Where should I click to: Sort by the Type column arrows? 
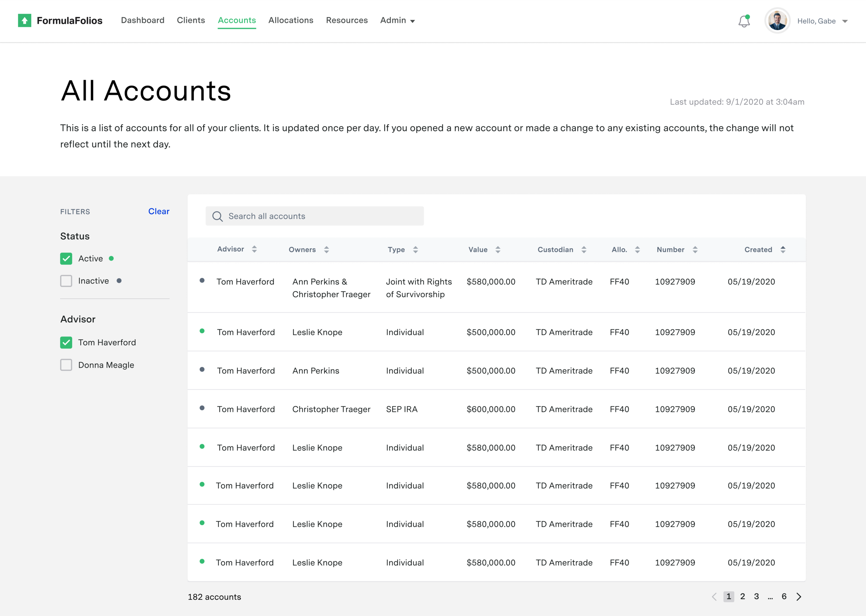[415, 249]
